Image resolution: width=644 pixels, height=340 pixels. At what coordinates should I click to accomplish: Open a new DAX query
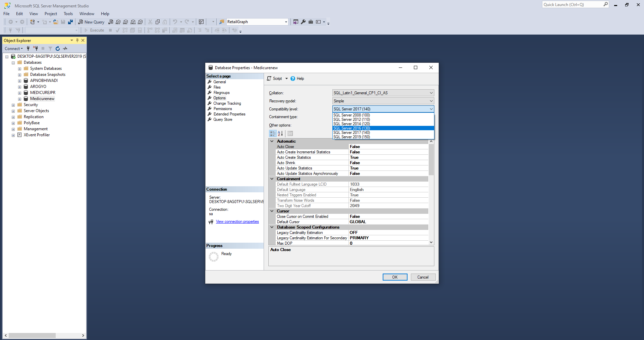coord(141,22)
